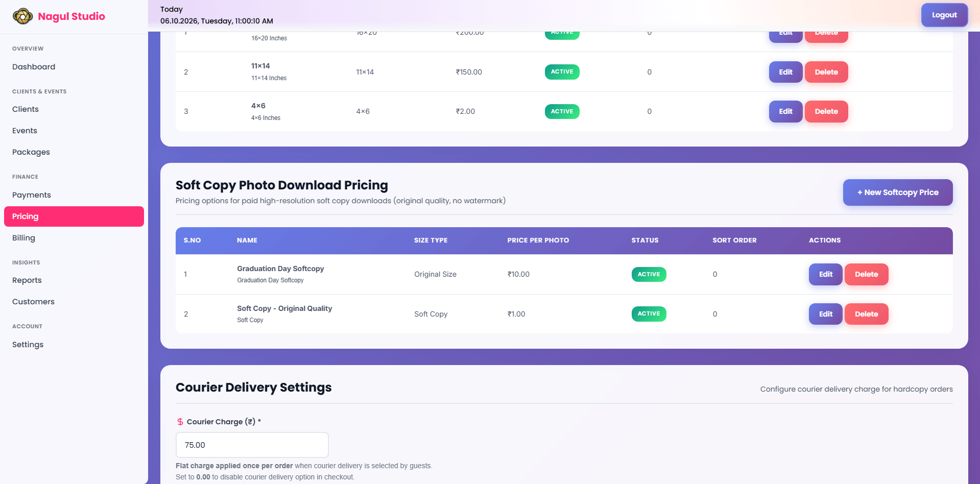The image size is (980, 484).
Task: View the Reports section
Action: tap(27, 280)
